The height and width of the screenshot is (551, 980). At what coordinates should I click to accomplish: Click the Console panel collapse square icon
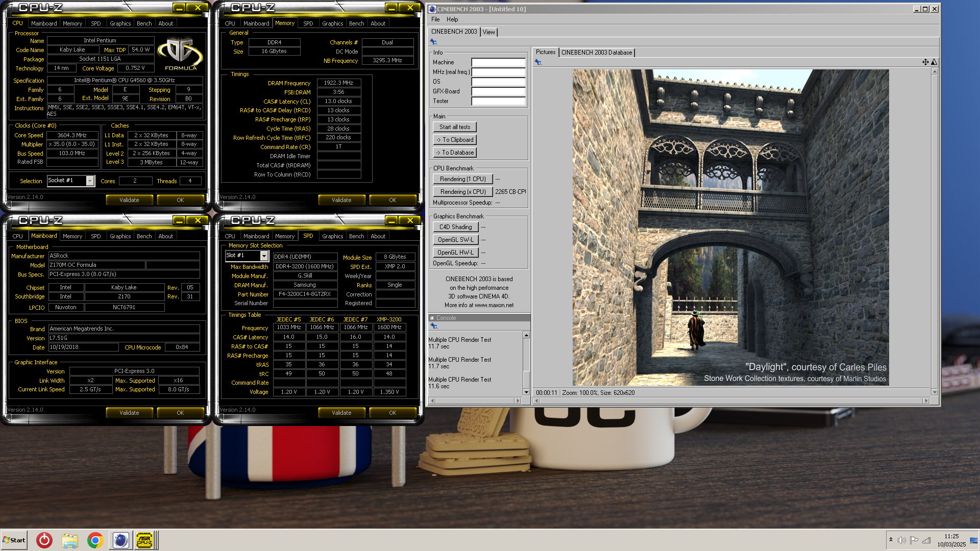[x=432, y=318]
